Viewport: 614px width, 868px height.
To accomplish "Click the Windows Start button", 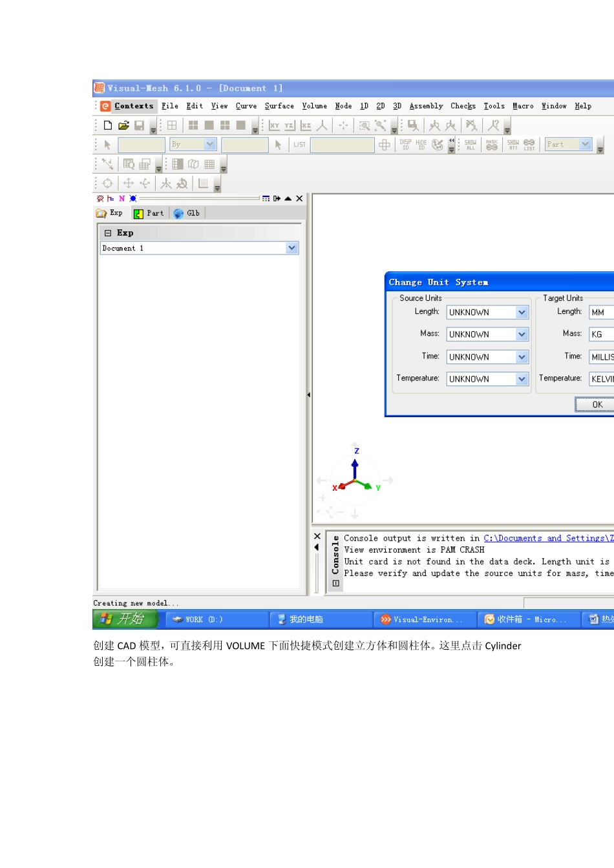I will pos(125,619).
